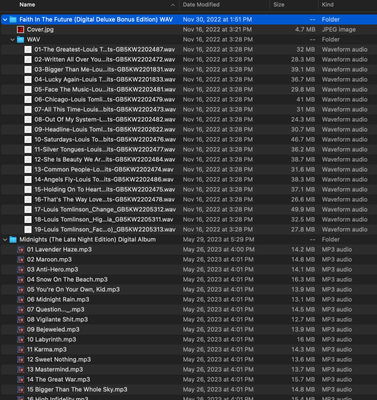The width and height of the screenshot is (377, 400).
Task: Select 16-That's The Way Love wav file
Action: pyautogui.click(x=105, y=200)
